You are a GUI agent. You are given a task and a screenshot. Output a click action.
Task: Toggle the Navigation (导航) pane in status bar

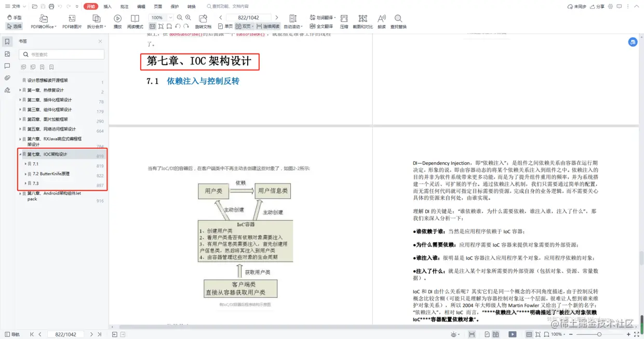(12, 334)
